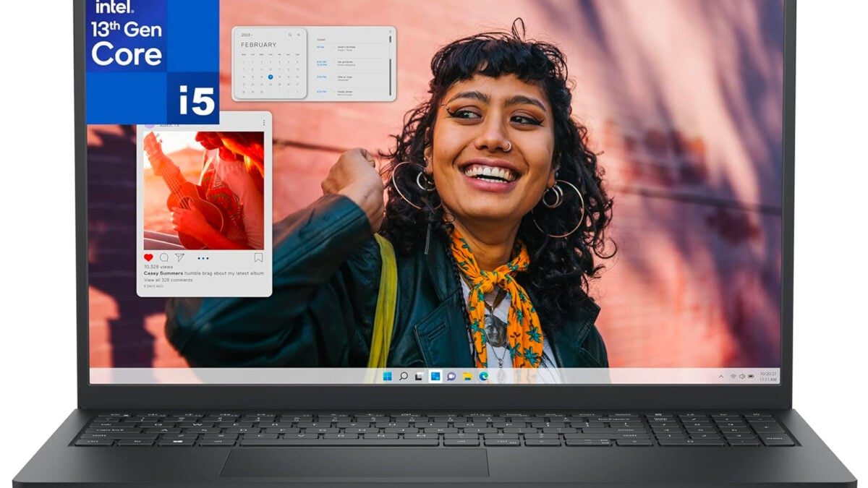This screenshot has height=488, width=868.
Task: Show hidden icons with the tray chevron
Action: [x=720, y=376]
